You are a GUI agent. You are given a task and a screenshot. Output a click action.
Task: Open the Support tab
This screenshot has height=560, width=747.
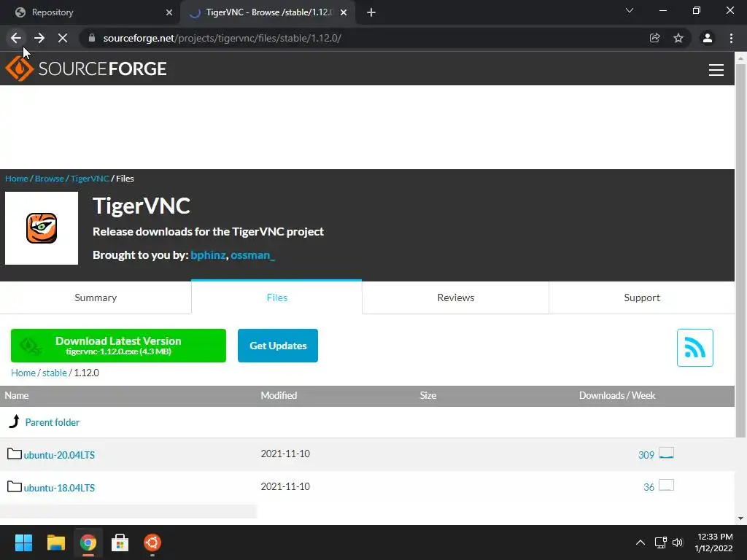coord(642,297)
